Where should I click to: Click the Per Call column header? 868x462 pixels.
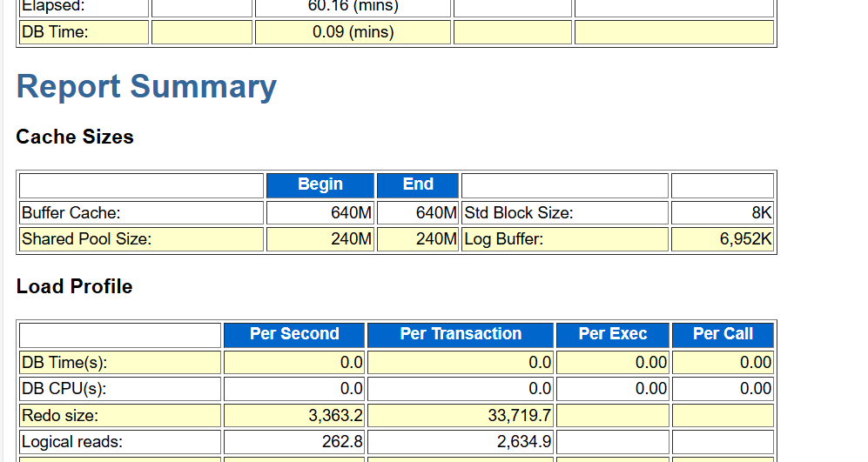click(723, 335)
